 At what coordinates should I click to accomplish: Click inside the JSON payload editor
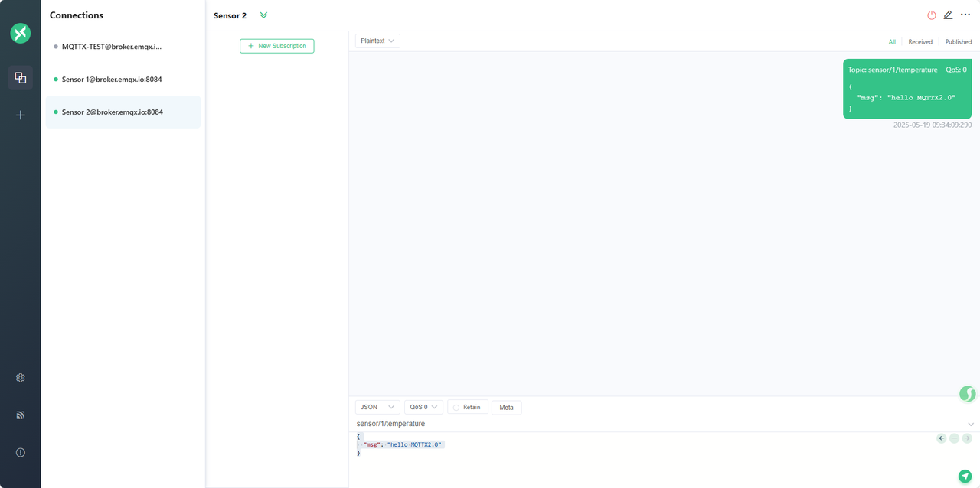pos(643,457)
